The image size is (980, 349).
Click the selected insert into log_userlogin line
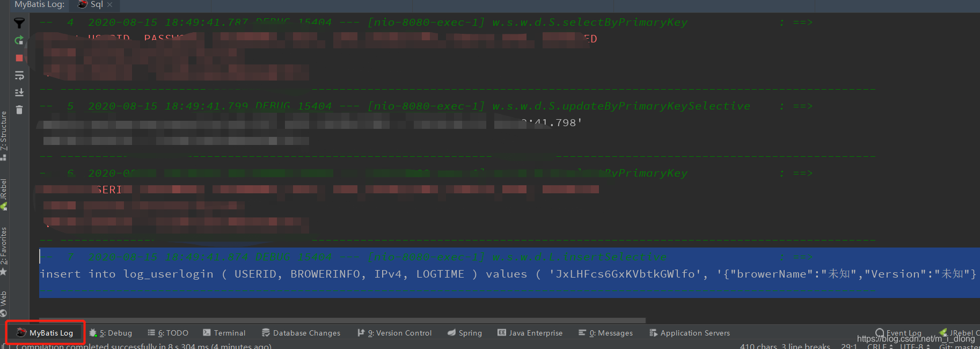pyautogui.click(x=509, y=274)
